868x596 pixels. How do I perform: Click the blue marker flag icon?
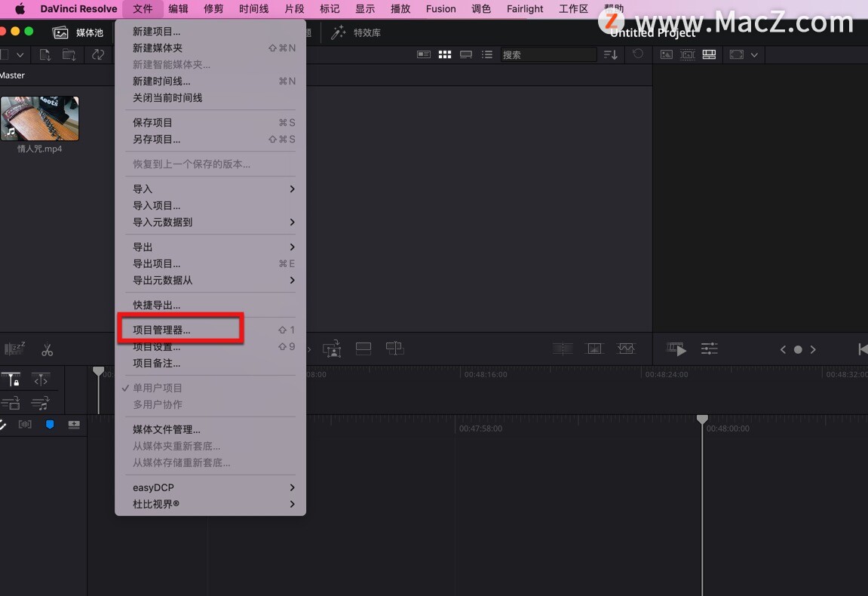(x=50, y=424)
